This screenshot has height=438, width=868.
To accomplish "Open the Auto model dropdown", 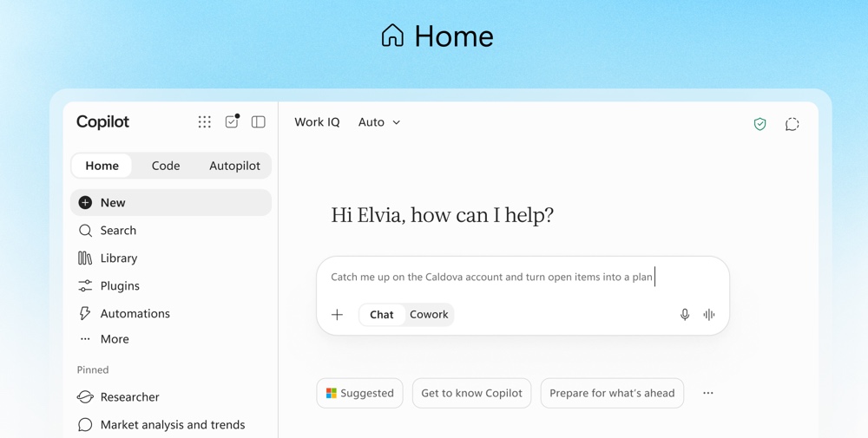I will (x=379, y=122).
